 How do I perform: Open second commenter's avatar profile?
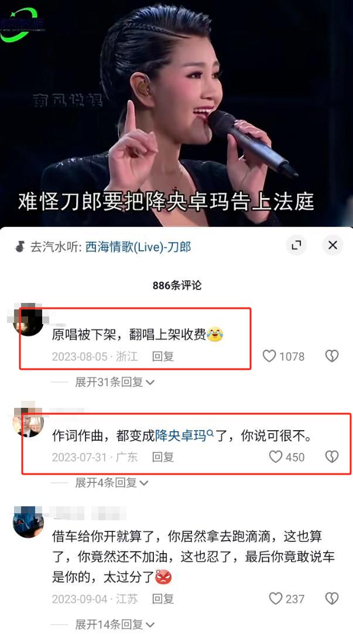[x=28, y=422]
